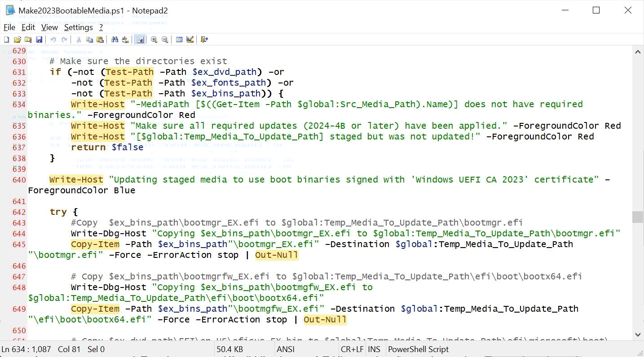Viewport: 644px width, 357px height.
Task: Click Write-Dbg-Host on line 644
Action: (109, 233)
